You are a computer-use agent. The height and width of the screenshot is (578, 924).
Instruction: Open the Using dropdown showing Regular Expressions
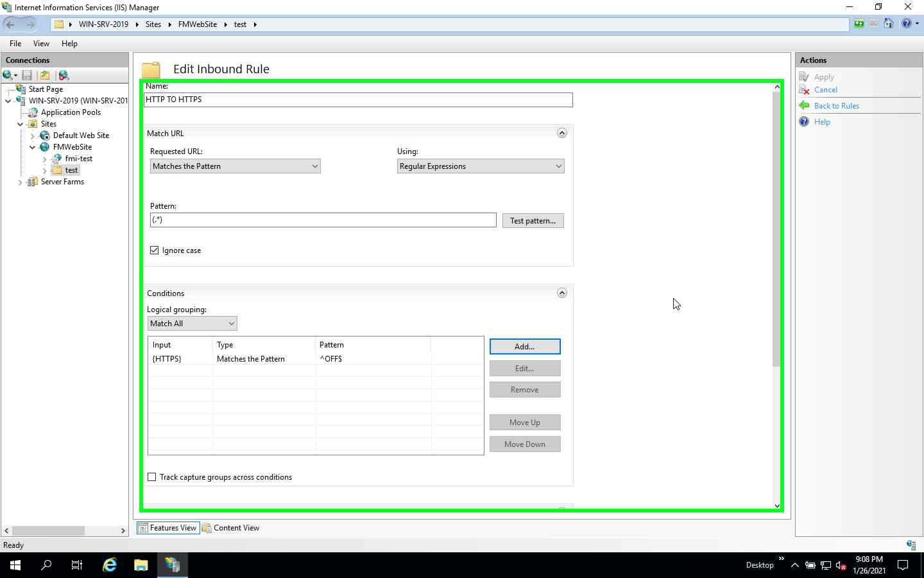558,166
